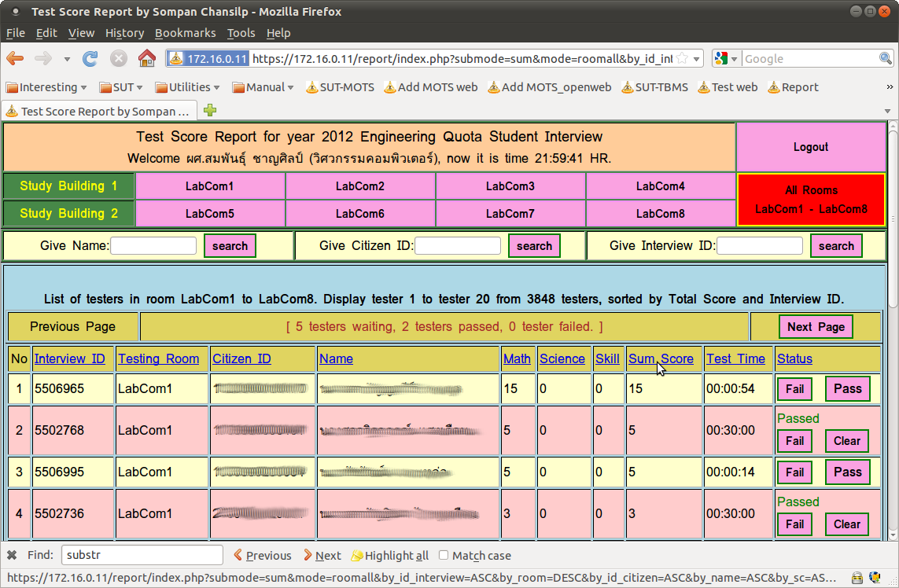Image resolution: width=899 pixels, height=588 pixels.
Task: Open the Test web bookmark
Action: pos(728,87)
